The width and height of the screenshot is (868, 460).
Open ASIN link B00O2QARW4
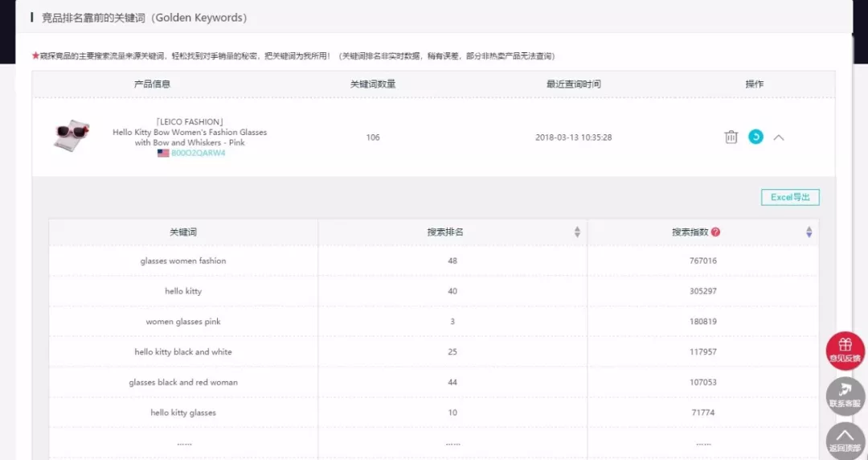coord(199,153)
